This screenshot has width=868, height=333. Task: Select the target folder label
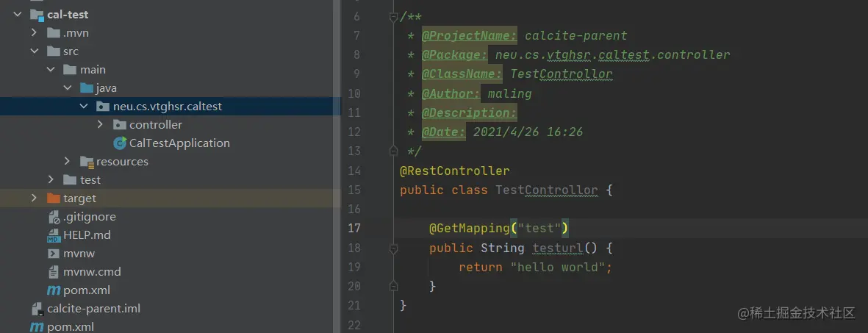pyautogui.click(x=79, y=198)
